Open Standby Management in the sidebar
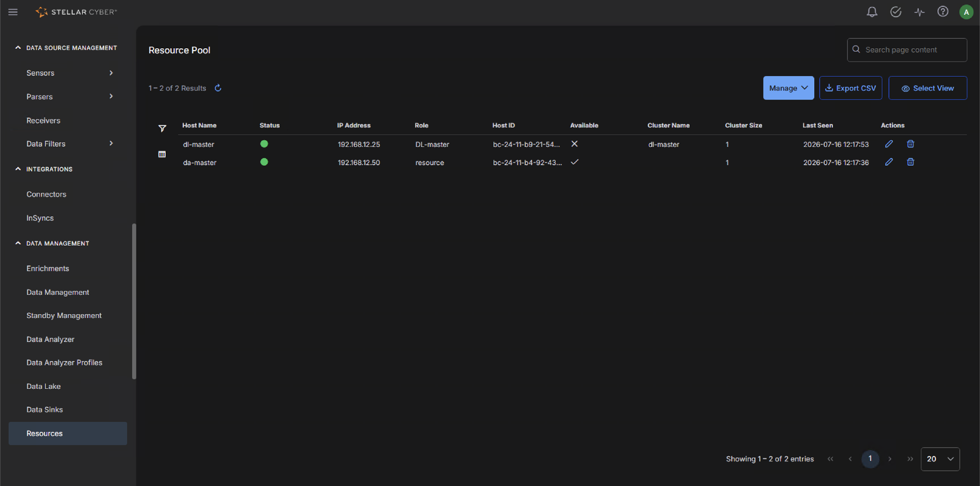Viewport: 980px width, 486px height. [64, 316]
